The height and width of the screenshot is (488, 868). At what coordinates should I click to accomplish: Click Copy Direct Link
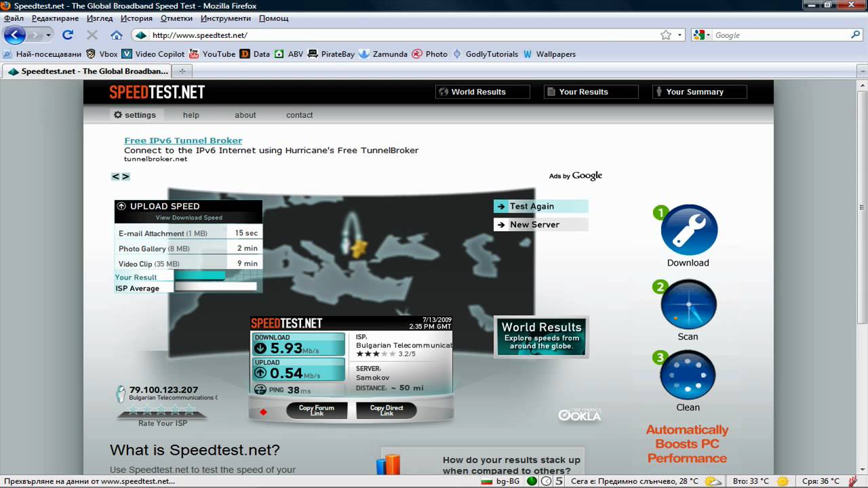pos(387,411)
